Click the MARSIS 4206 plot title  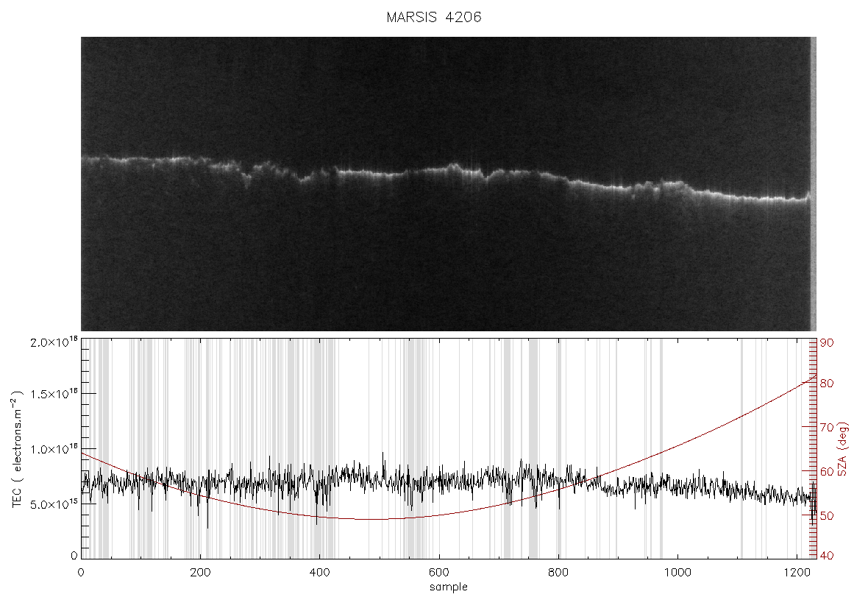(x=433, y=17)
